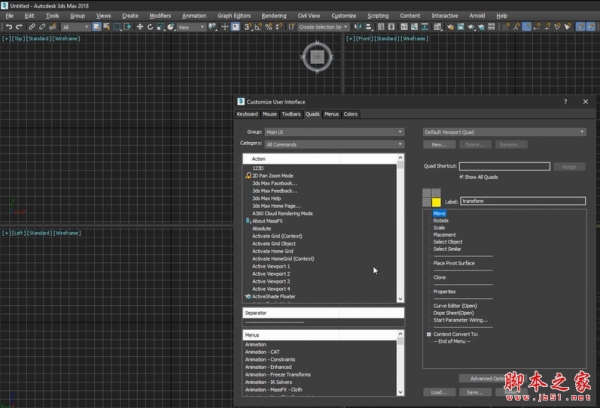This screenshot has height=408, width=600.
Task: Click the Quad Shortcut input field
Action: coord(505,166)
